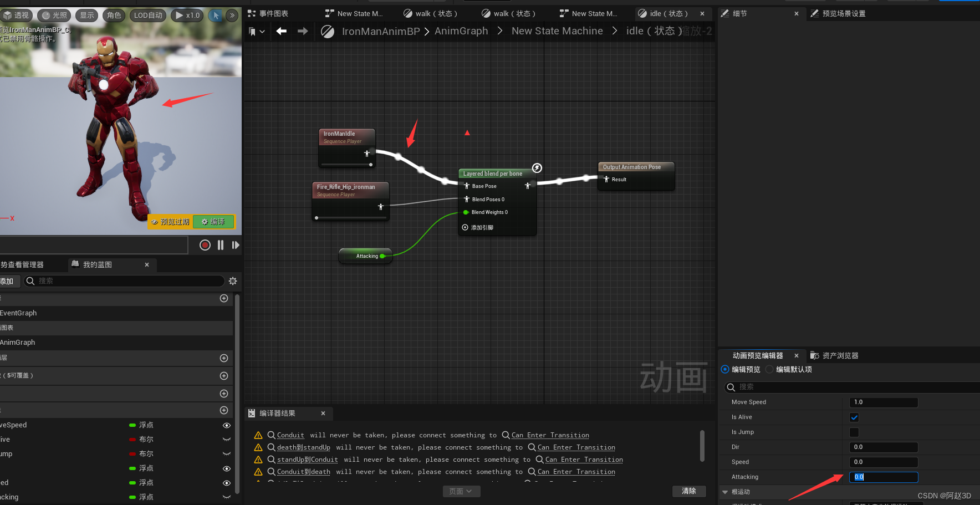Toggle visibility eye for Attacking variable
The image size is (980, 505).
point(227,497)
